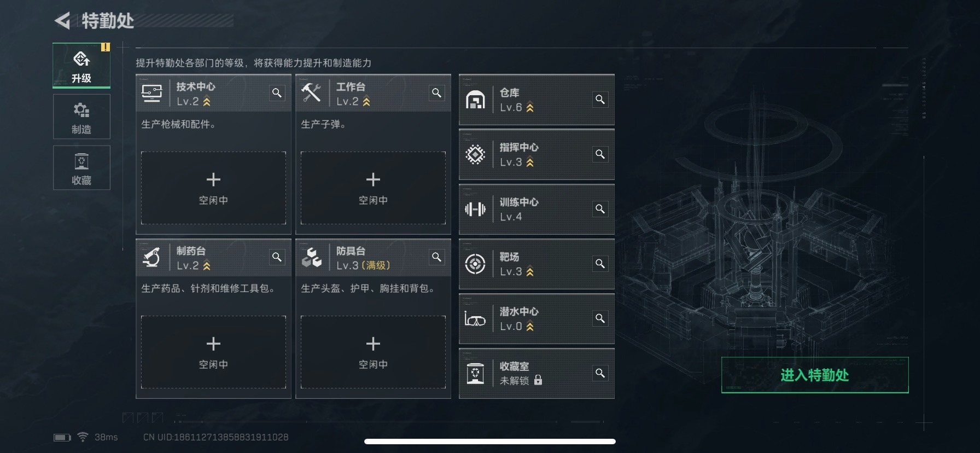Viewport: 980px width, 453px height.
Task: Click magnifier icon on 防具台 card
Action: (437, 257)
